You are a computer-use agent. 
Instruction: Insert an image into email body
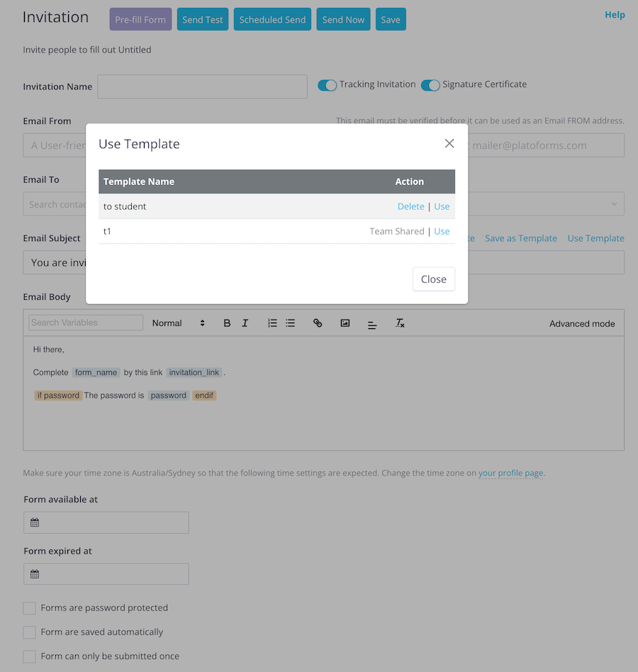tap(345, 323)
